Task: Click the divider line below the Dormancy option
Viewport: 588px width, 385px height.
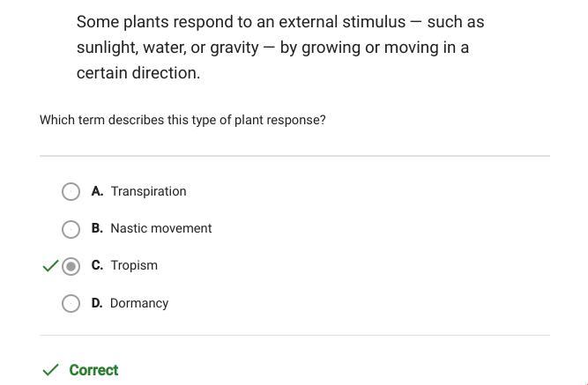Action: [x=294, y=335]
